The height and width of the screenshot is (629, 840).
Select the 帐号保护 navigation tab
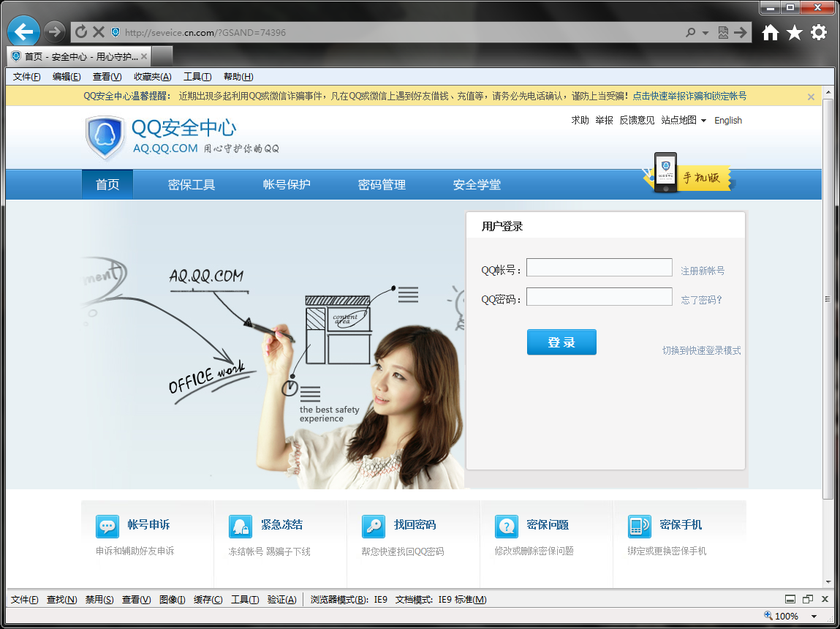(287, 185)
